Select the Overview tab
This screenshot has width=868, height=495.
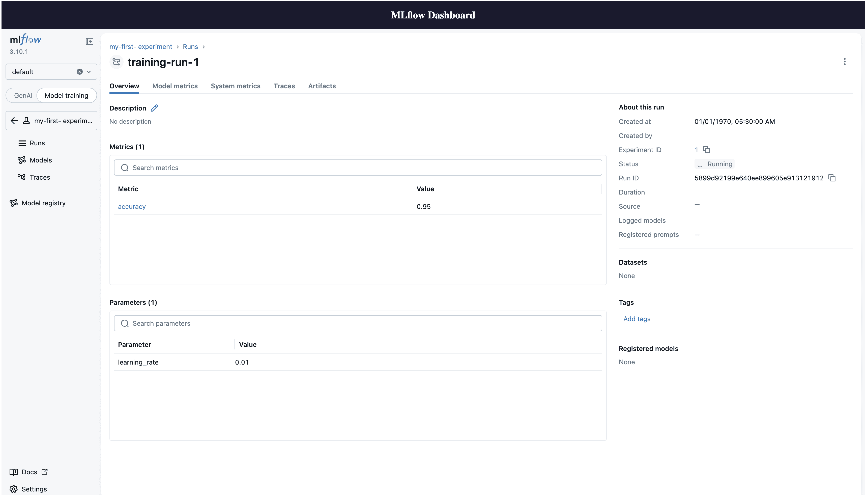click(x=124, y=86)
